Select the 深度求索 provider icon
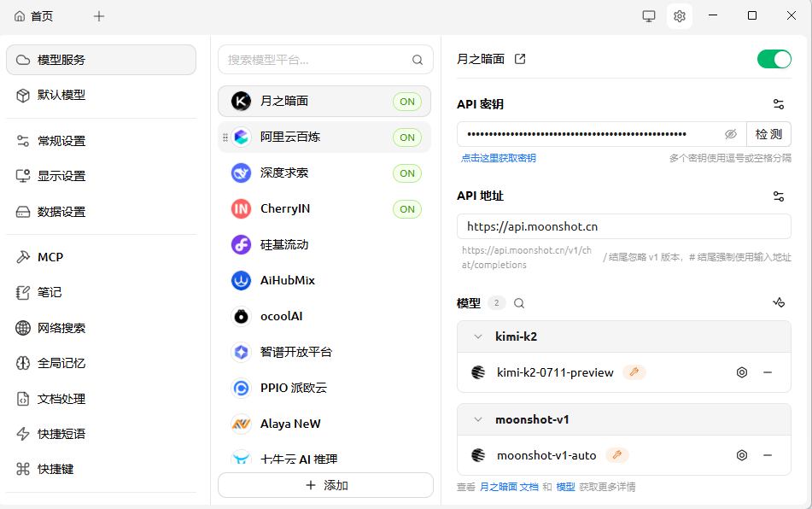The width and height of the screenshot is (812, 509). pyautogui.click(x=241, y=173)
